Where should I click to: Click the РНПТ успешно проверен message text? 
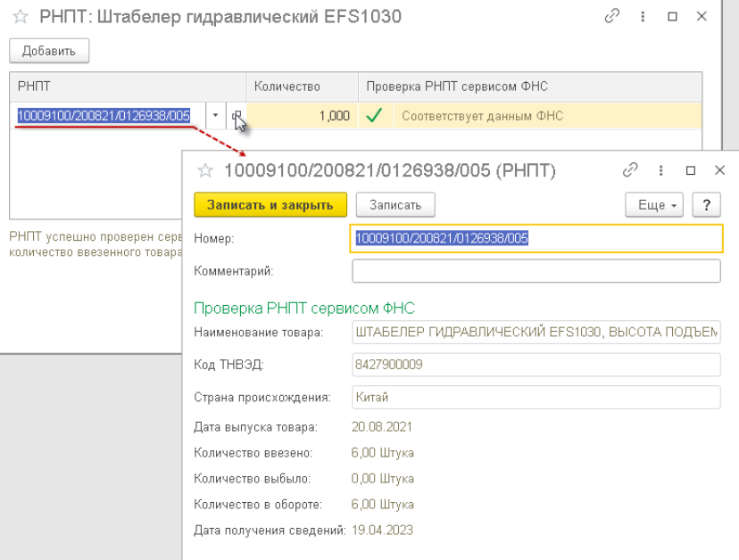[95, 244]
